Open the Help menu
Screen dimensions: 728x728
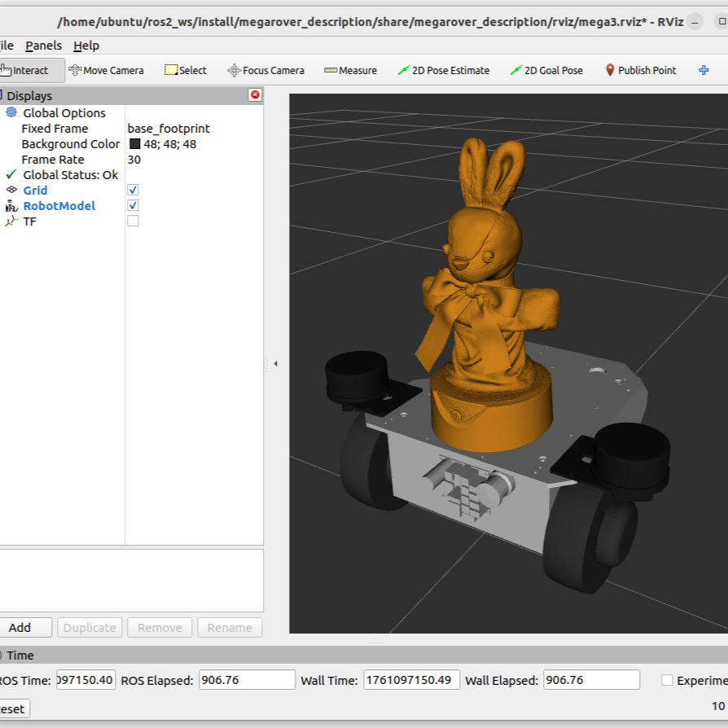pyautogui.click(x=86, y=46)
